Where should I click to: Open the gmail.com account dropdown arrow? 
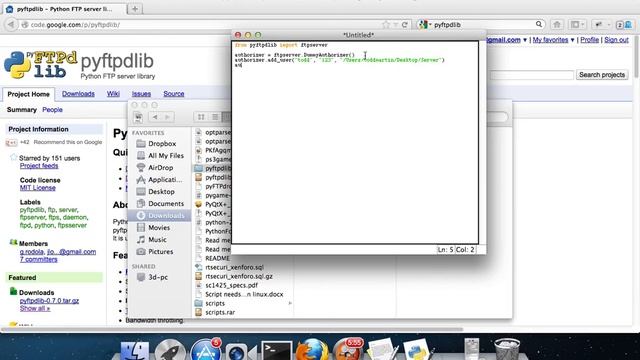point(525,40)
